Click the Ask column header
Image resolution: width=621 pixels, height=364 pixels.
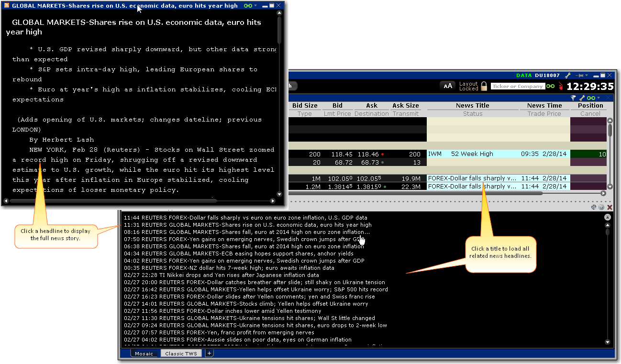point(372,106)
